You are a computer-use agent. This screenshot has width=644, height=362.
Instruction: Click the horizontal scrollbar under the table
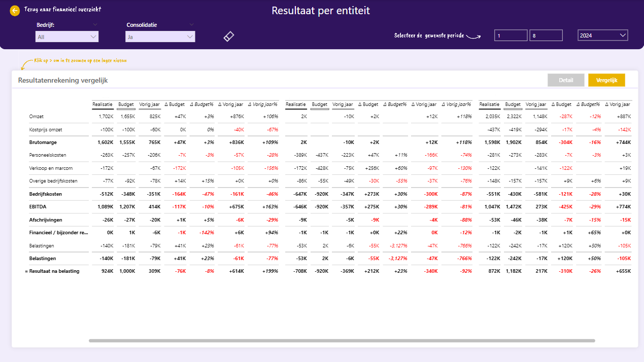342,341
